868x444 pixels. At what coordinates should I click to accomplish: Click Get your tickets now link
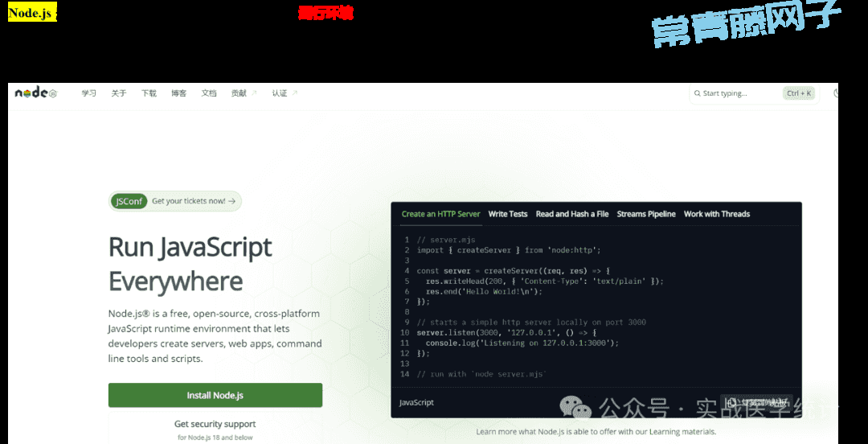click(193, 201)
